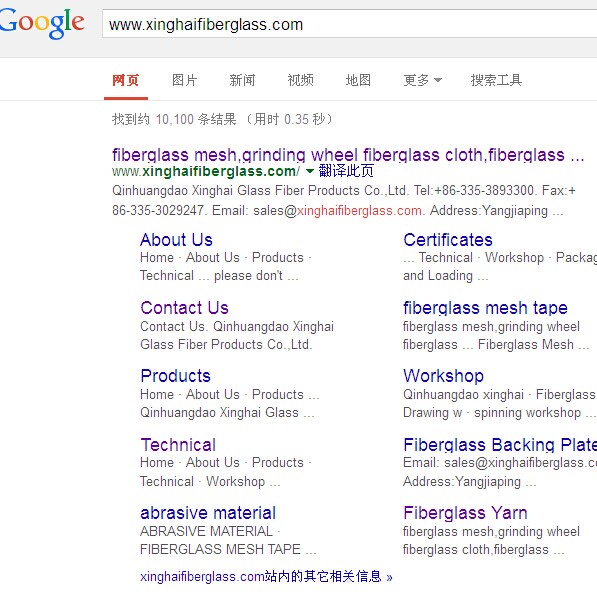Click snippet text starting Qinhuangdao Xinghai Glass Fiber
597x602 pixels.
tap(344, 200)
